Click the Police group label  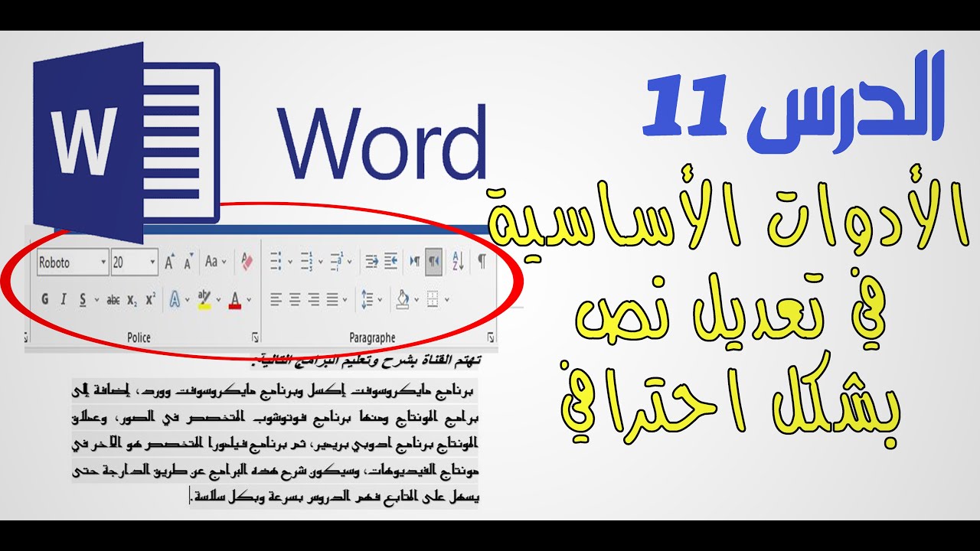pyautogui.click(x=139, y=337)
